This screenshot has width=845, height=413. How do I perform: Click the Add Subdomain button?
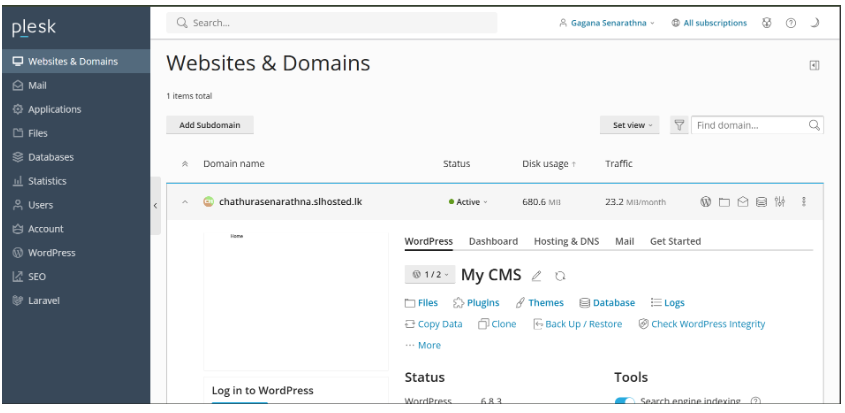pyautogui.click(x=210, y=125)
